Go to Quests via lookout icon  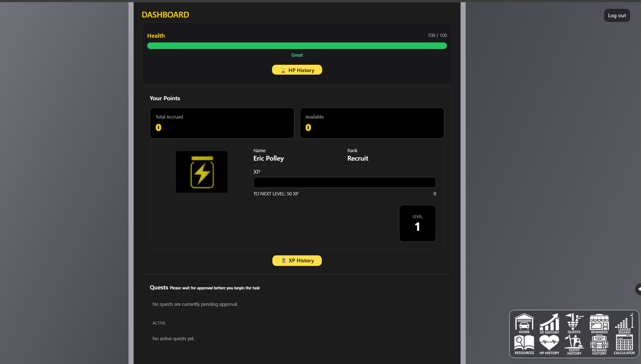tap(574, 323)
